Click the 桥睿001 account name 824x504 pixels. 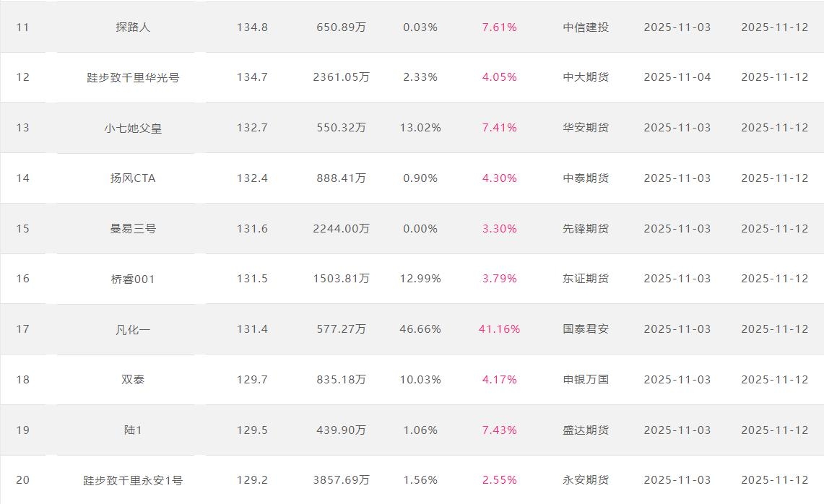tap(133, 279)
